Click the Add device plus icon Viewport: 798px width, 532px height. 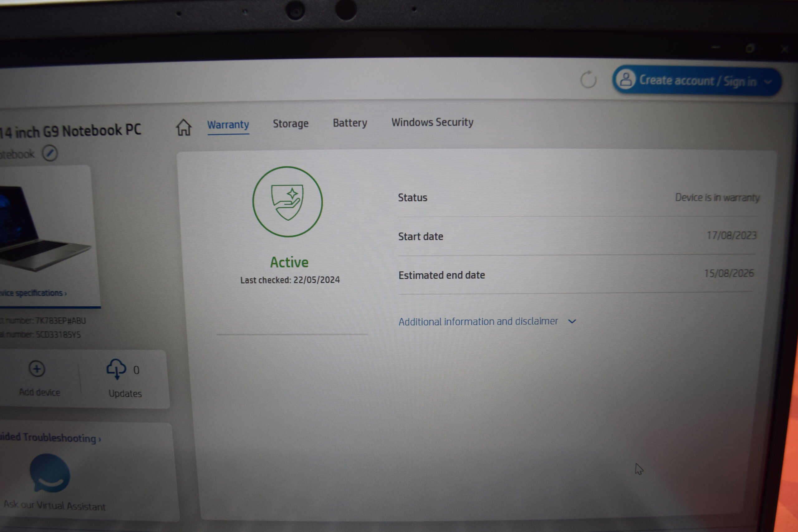tap(37, 369)
